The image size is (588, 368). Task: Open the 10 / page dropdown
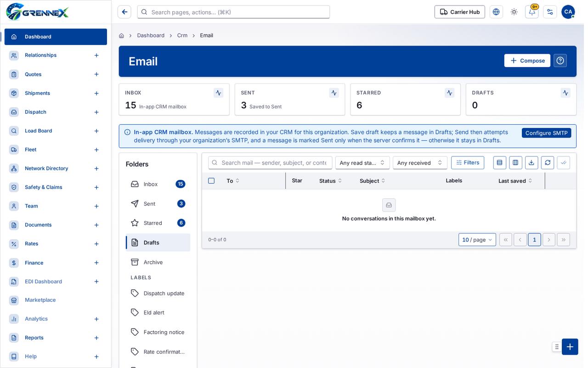[x=477, y=240]
